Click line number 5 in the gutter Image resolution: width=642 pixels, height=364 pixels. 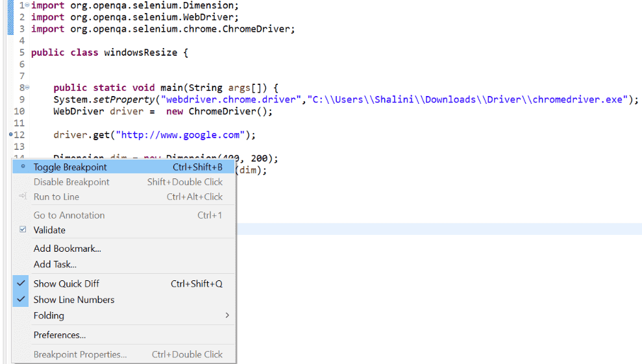(21, 53)
